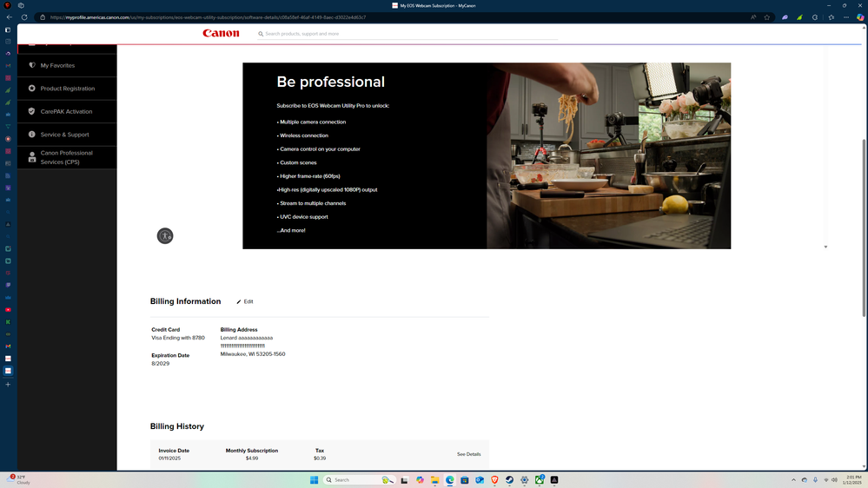Toggle the vertical tabs pane icon
Screen dimensions: 868x488
(x=8, y=30)
